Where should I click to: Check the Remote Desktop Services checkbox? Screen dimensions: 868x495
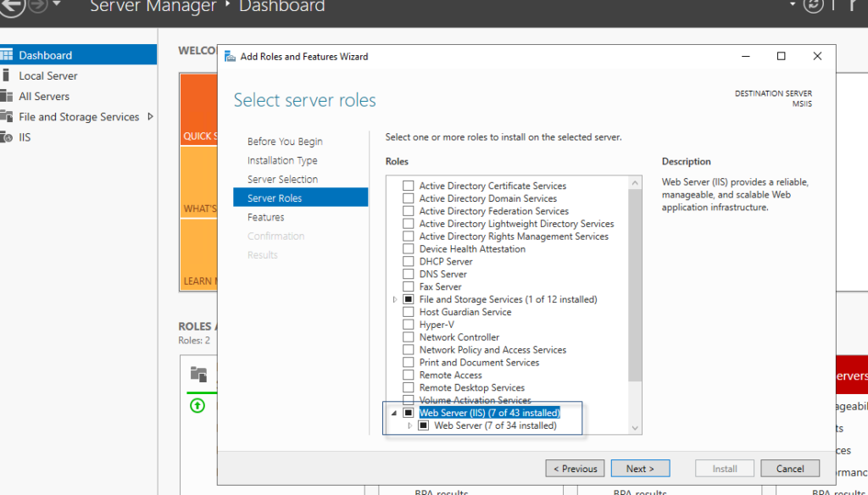pos(408,387)
